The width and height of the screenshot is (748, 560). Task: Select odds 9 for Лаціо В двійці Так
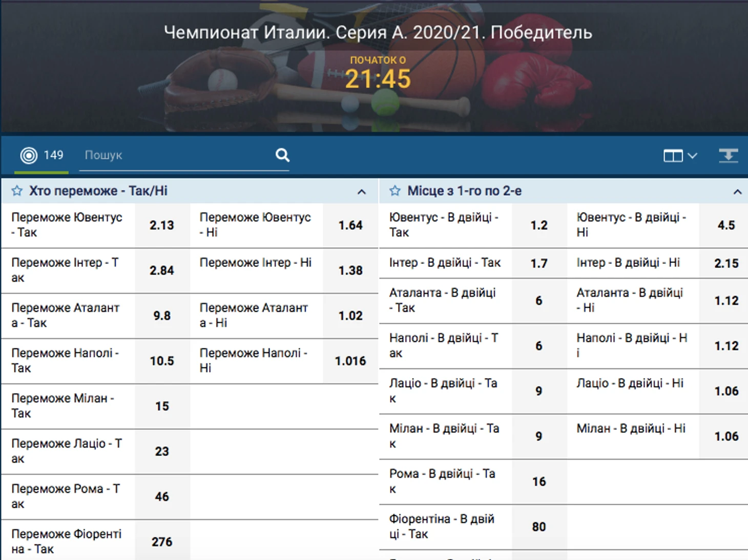tap(539, 391)
